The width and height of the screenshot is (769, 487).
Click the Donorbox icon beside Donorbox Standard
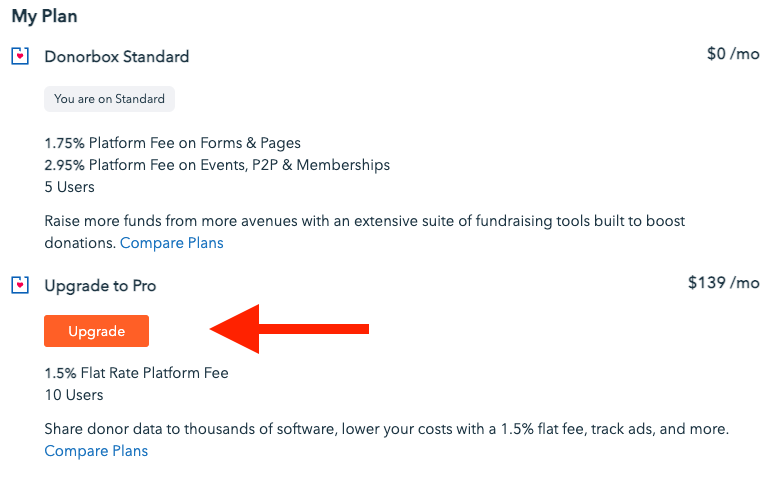click(x=20, y=56)
